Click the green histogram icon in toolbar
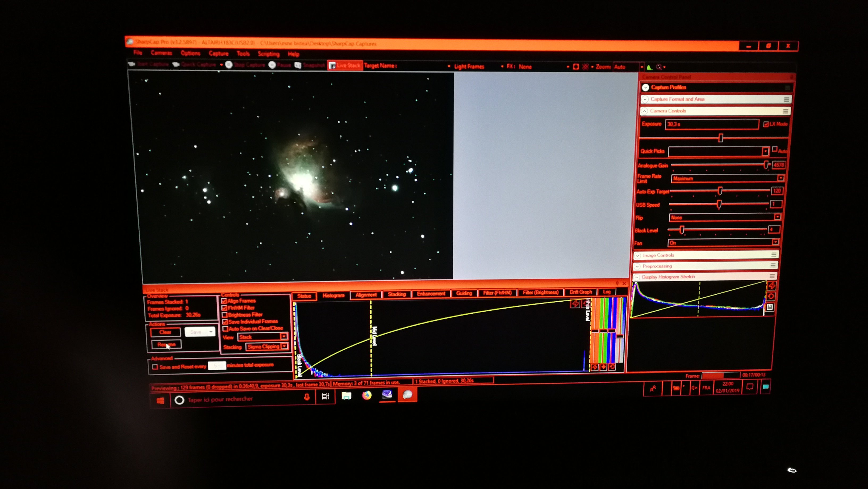The height and width of the screenshot is (489, 868). tap(650, 67)
